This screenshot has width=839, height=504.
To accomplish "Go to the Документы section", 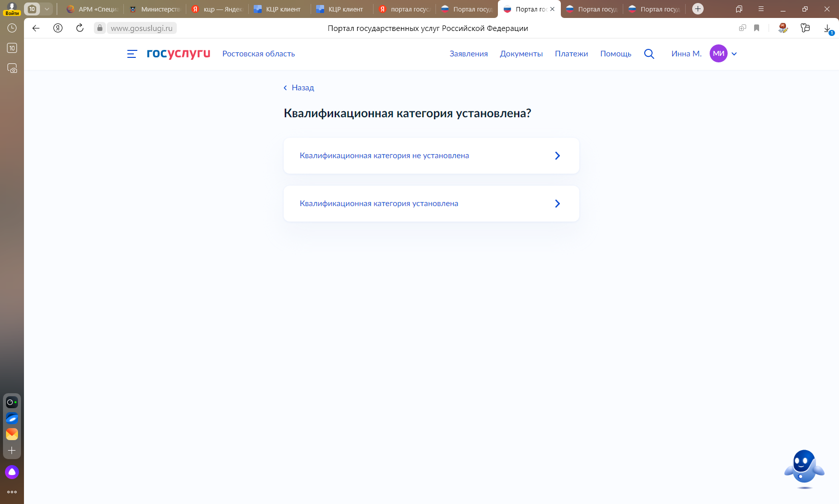I will coord(521,54).
